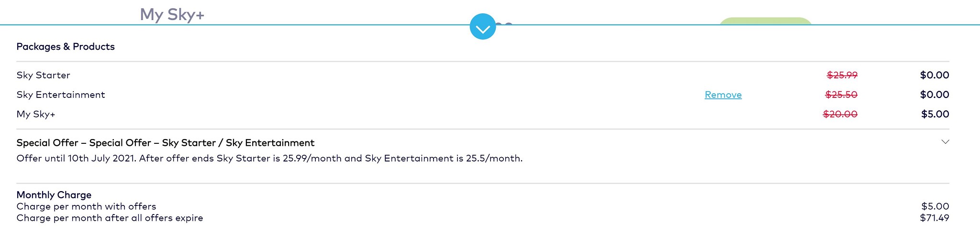Click the My Sky+ product row label

tap(36, 114)
